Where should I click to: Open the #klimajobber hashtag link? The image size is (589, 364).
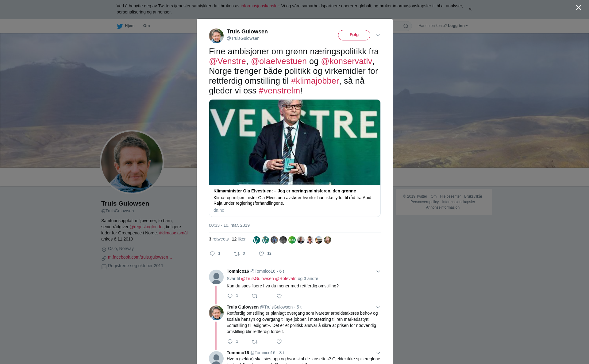(315, 81)
